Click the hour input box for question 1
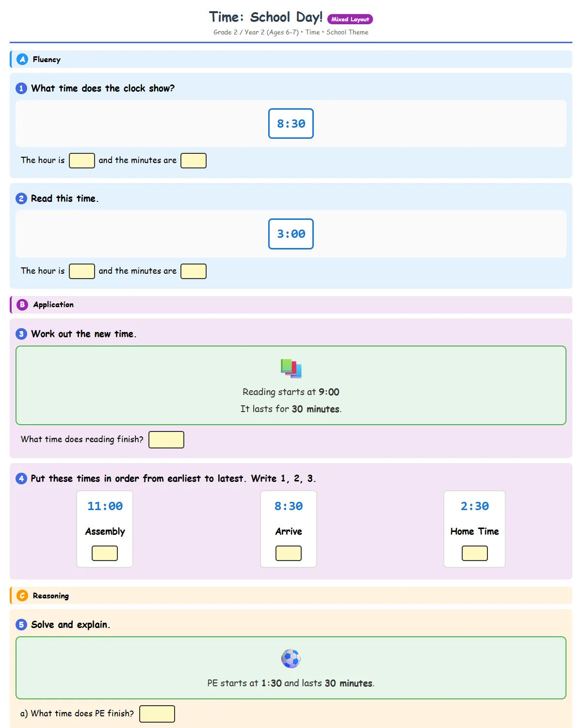 (x=82, y=161)
